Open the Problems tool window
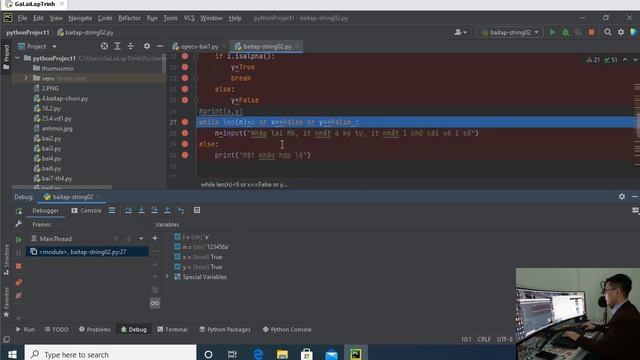640x360 pixels. 95,329
